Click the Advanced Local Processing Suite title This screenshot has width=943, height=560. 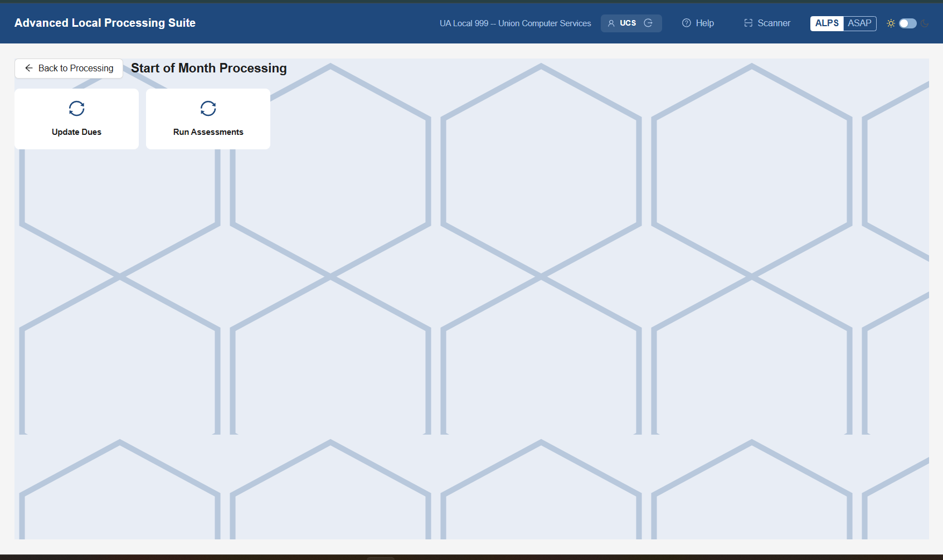105,23
